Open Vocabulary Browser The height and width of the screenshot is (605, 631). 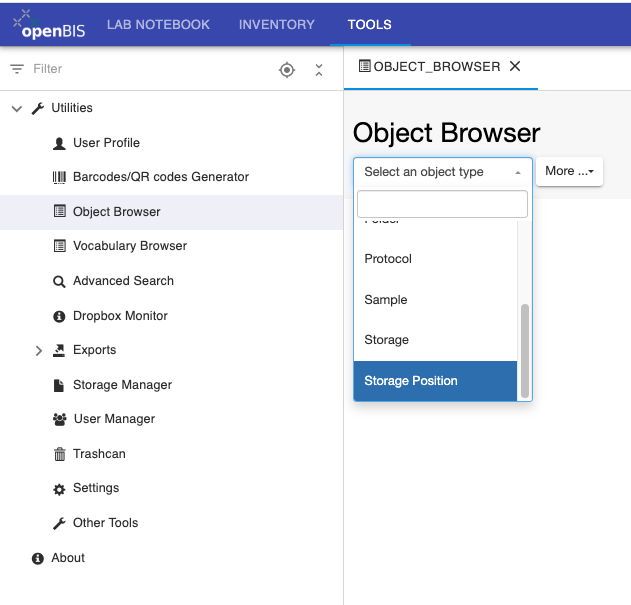(130, 246)
